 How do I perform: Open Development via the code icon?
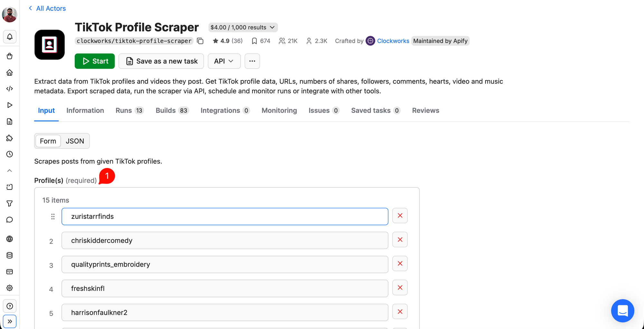[10, 89]
